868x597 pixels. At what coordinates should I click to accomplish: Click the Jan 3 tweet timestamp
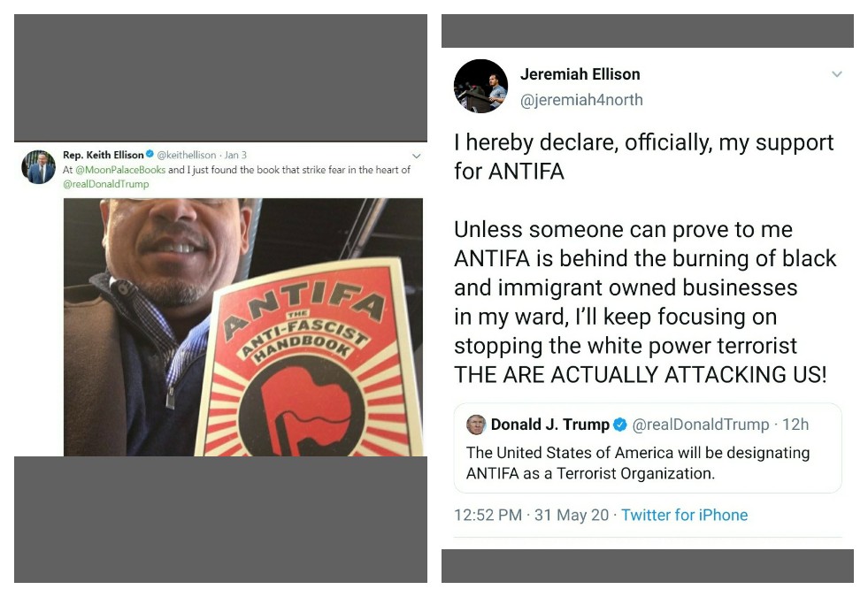click(235, 155)
